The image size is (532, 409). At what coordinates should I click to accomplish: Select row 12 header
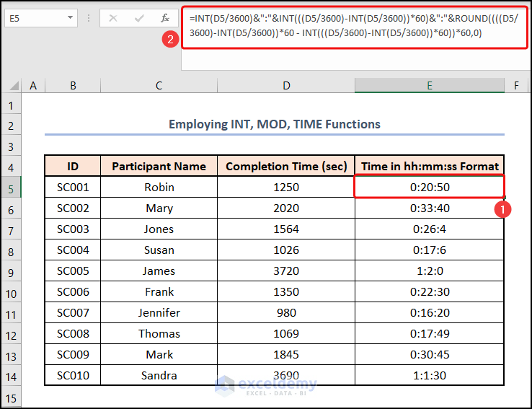coord(11,335)
